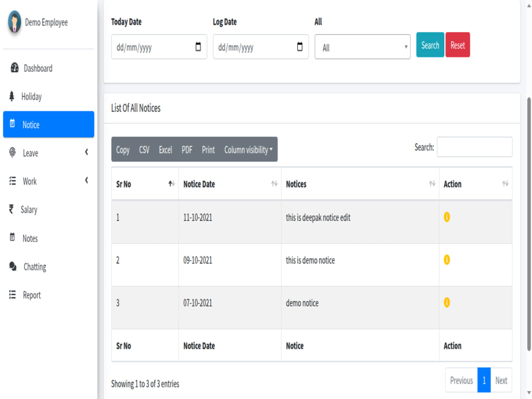Click the Chatting bubbles icon
This screenshot has width=532, height=399.
pos(13,267)
